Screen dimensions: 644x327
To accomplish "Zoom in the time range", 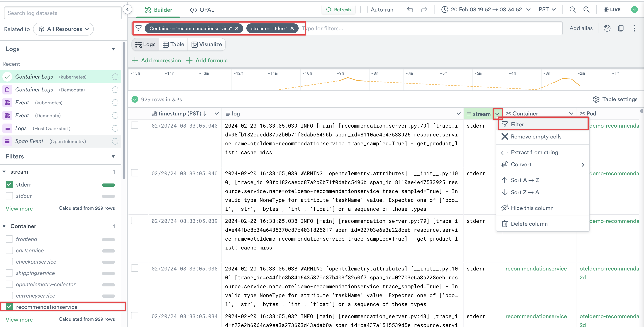I will (x=586, y=9).
